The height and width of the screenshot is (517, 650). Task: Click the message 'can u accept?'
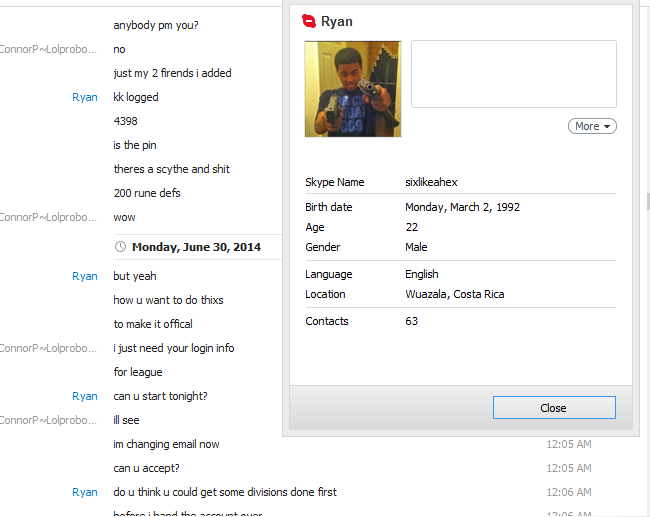[x=146, y=468]
